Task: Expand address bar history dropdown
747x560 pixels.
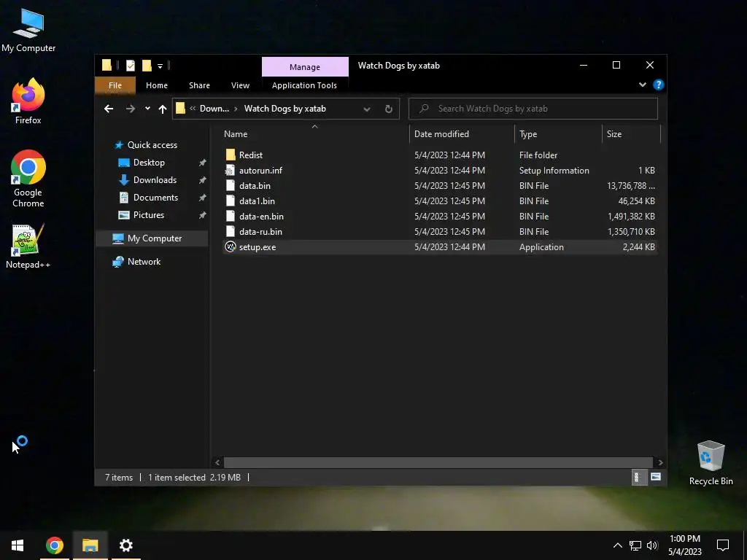Action: tap(367, 109)
